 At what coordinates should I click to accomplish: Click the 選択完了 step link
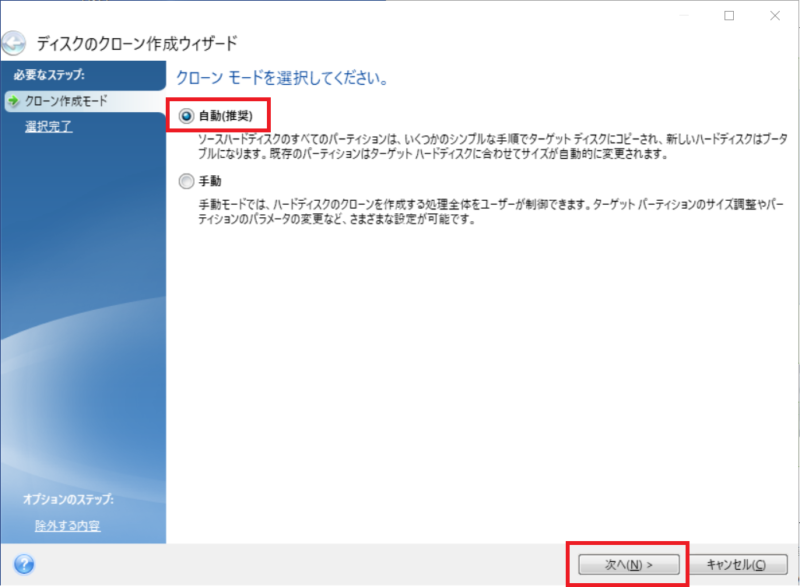pos(48,126)
